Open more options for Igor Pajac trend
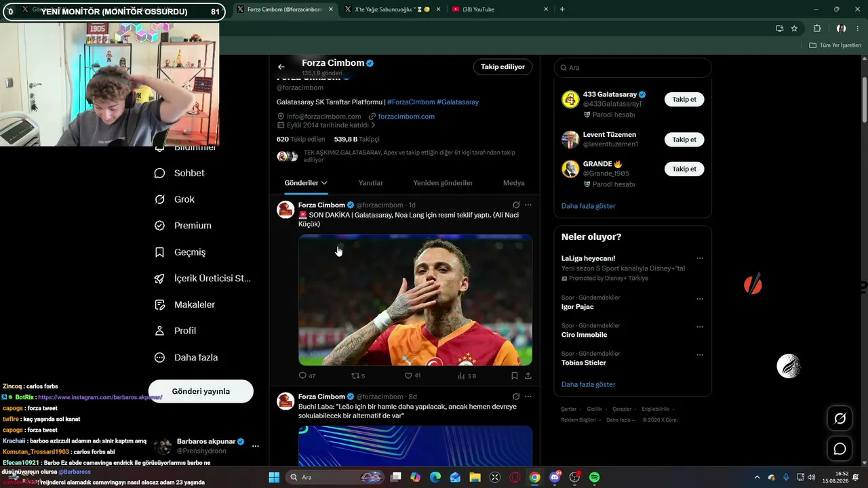 pos(700,299)
